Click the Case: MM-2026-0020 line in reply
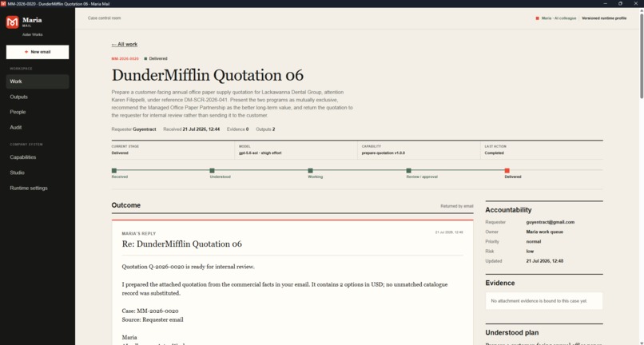 pos(150,311)
